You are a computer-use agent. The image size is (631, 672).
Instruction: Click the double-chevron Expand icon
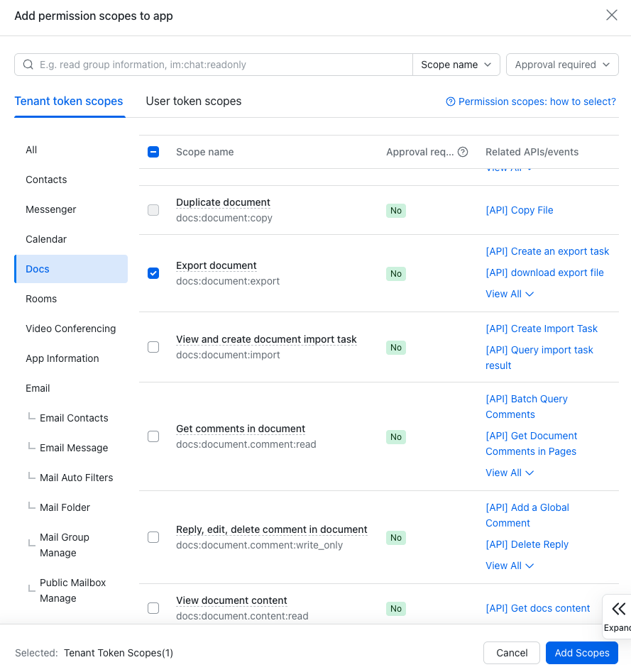(618, 609)
